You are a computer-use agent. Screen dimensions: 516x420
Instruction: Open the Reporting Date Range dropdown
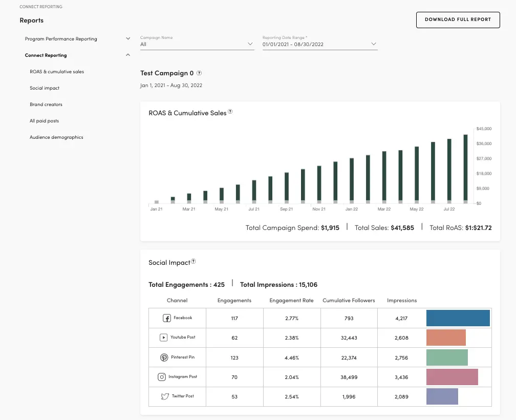(319, 45)
